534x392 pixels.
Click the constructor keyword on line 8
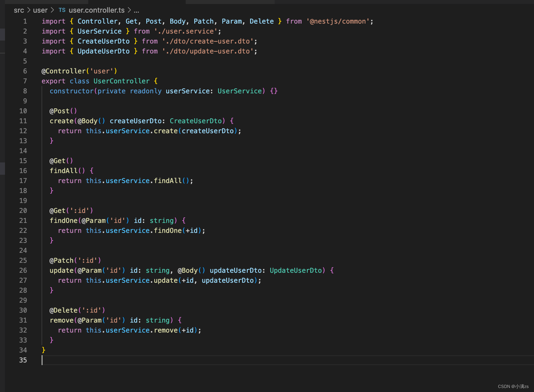(71, 91)
